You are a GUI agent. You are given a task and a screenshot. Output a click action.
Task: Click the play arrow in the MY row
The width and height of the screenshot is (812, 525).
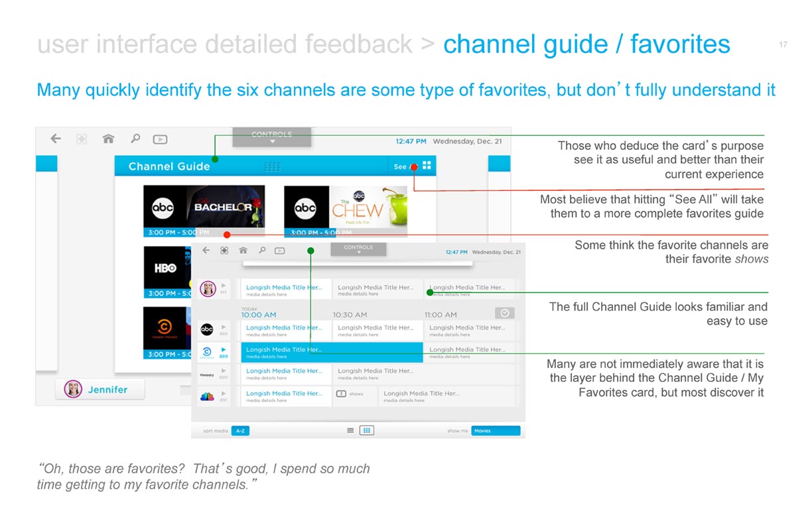click(224, 286)
